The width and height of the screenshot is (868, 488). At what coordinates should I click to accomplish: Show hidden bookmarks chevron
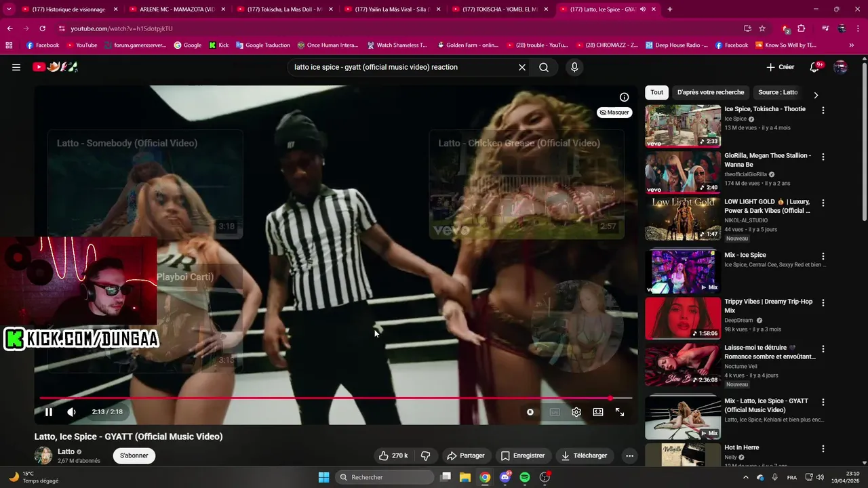point(852,45)
